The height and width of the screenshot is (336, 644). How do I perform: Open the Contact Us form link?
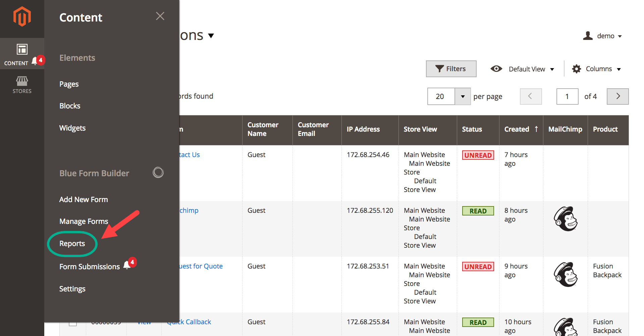[x=190, y=155]
